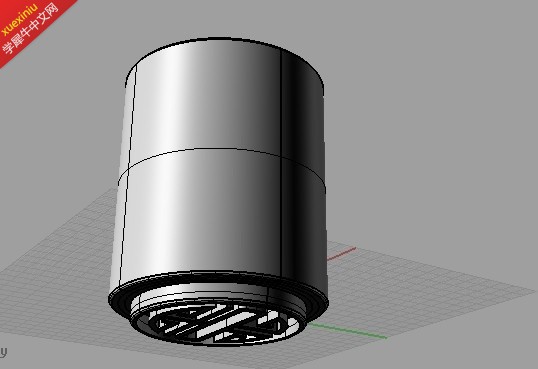Select the lower half of the cylinder
The width and height of the screenshot is (538, 369).
(x=220, y=220)
